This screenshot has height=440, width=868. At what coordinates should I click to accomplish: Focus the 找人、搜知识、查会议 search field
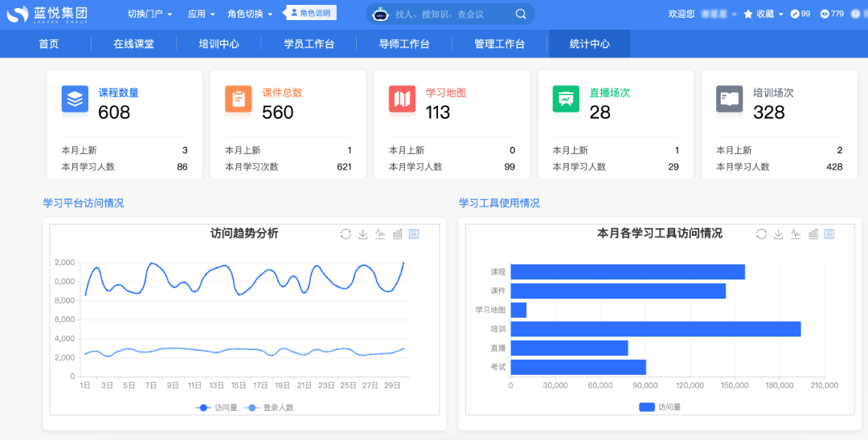[x=450, y=14]
